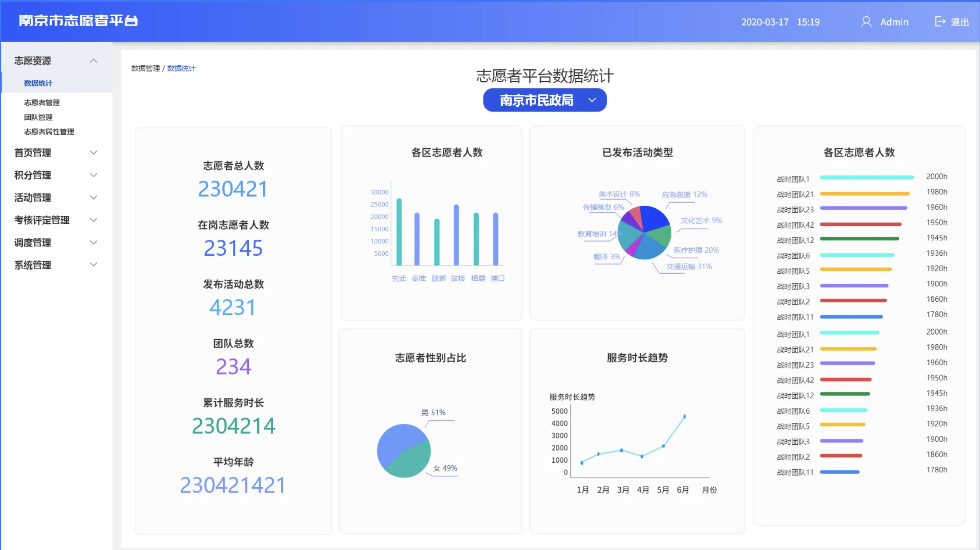Click the 男 51% gender pie label

click(x=433, y=412)
